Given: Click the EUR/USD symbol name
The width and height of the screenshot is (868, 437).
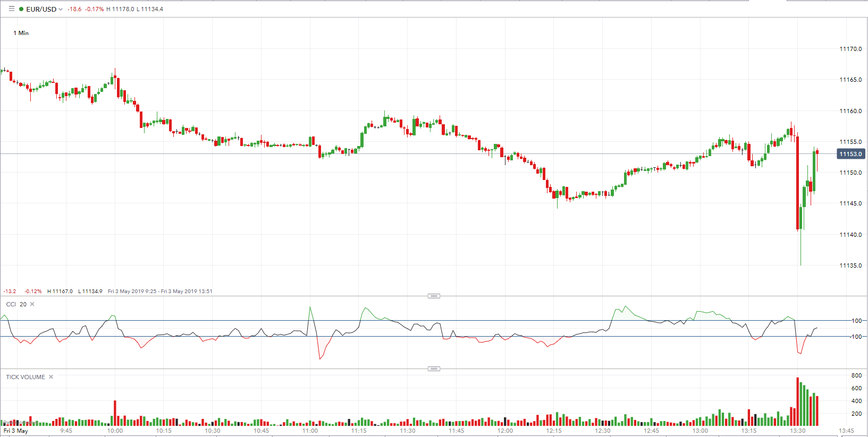Looking at the screenshot, I should 41,9.
